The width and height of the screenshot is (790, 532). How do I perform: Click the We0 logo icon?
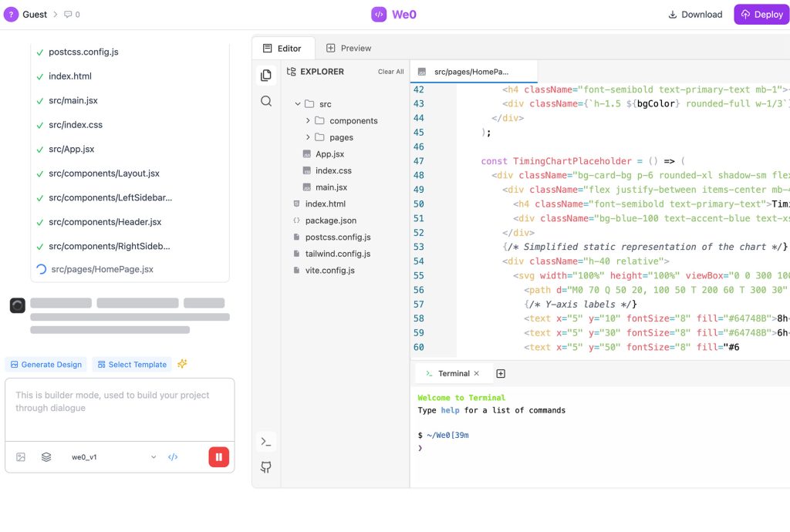[379, 15]
